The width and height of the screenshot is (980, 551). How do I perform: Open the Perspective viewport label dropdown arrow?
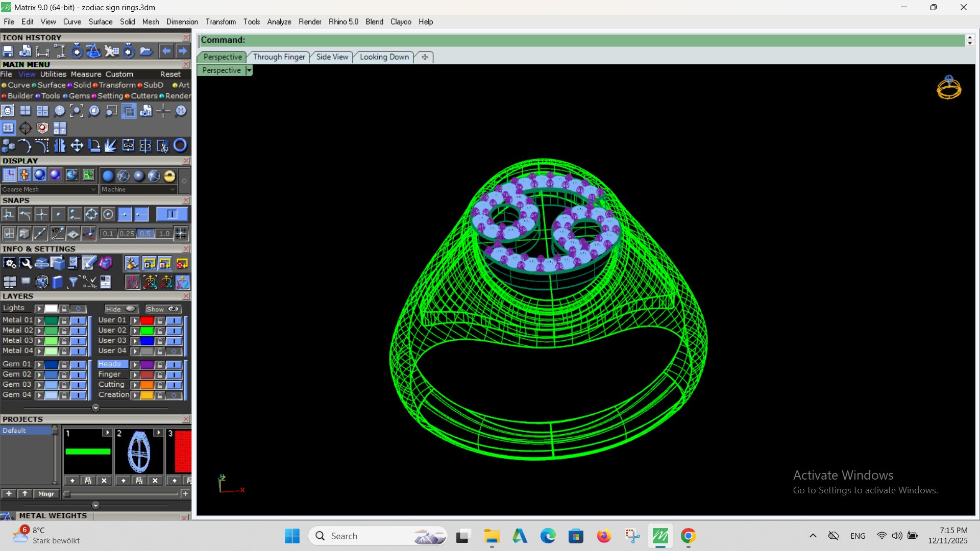(249, 70)
